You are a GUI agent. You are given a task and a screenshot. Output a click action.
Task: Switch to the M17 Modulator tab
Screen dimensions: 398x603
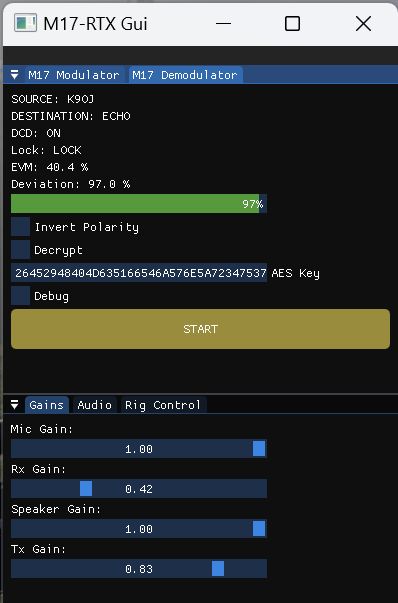point(73,75)
